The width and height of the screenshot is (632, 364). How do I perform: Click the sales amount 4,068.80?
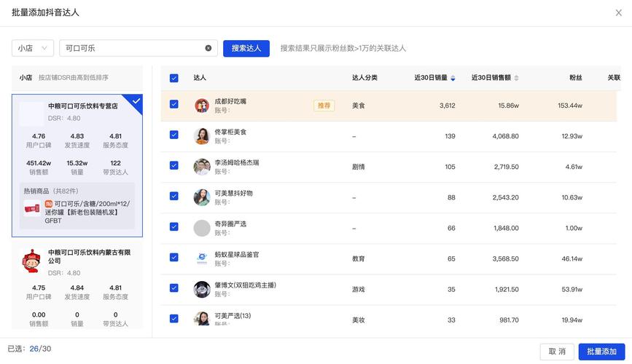[505, 136]
